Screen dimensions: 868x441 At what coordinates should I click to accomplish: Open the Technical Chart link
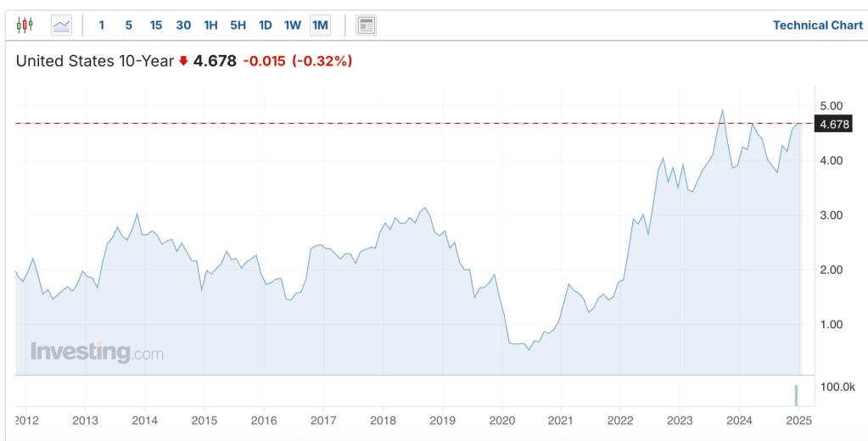coord(817,25)
